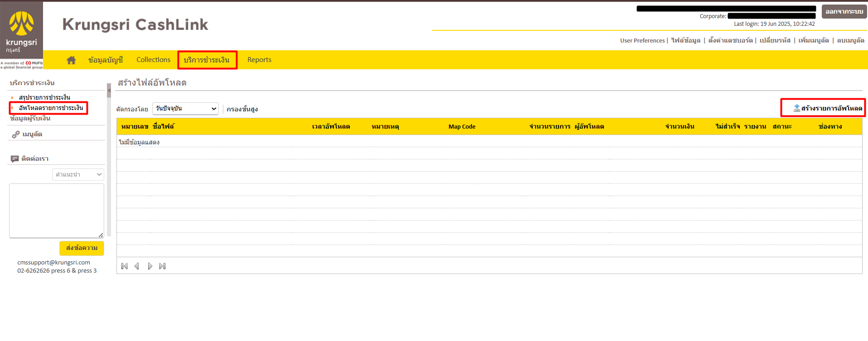Click สร้างรายการอัพโหลด link
This screenshot has height=341, width=868.
(x=832, y=108)
